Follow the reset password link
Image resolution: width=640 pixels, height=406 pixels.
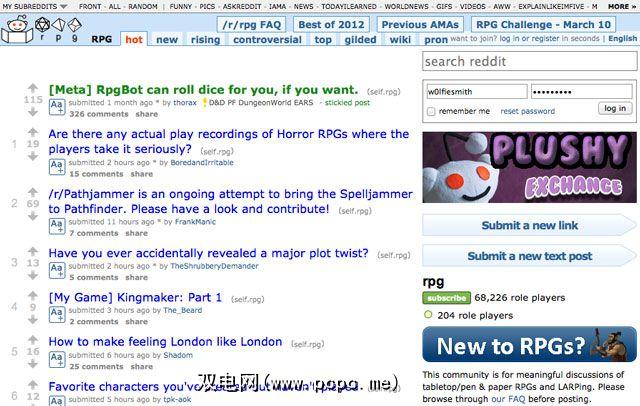527,111
